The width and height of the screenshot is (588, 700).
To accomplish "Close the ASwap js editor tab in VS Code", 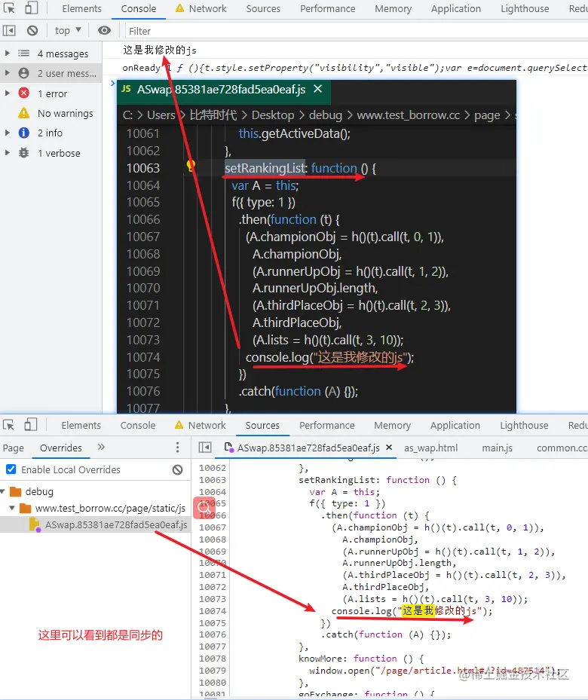I will tap(318, 89).
